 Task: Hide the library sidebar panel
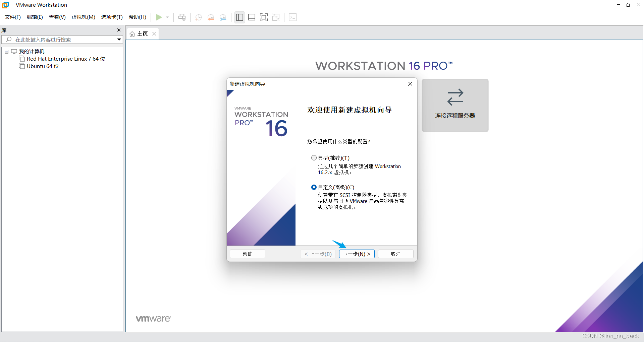(x=239, y=17)
